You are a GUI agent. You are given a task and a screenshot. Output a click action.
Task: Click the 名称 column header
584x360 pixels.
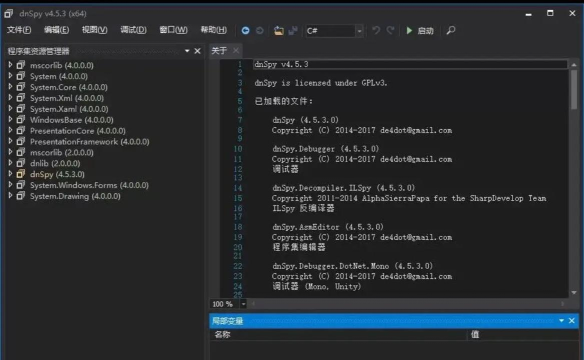click(x=222, y=334)
